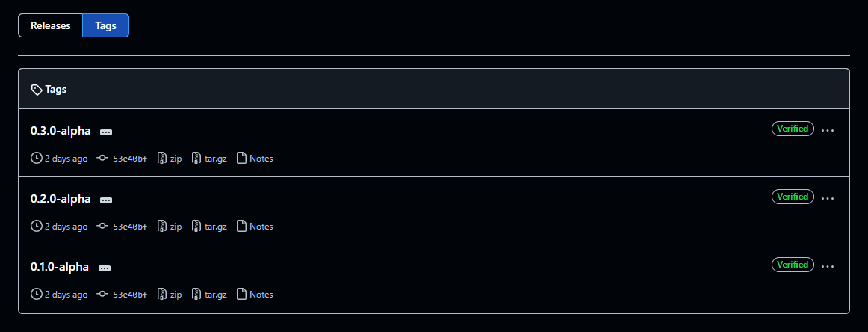This screenshot has height=332, width=868.
Task: Open zip archive icon for 0.3.0-alpha
Action: pyautogui.click(x=162, y=159)
